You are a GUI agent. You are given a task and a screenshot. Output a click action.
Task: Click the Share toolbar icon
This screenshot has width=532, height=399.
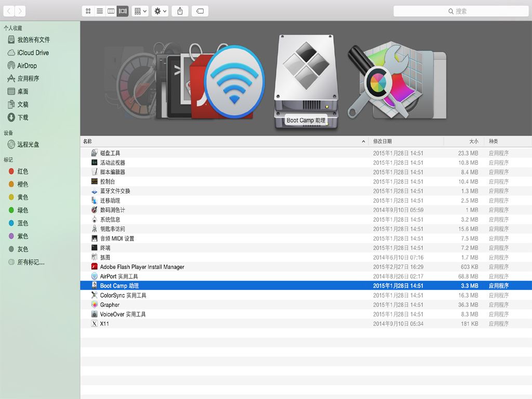pyautogui.click(x=180, y=11)
